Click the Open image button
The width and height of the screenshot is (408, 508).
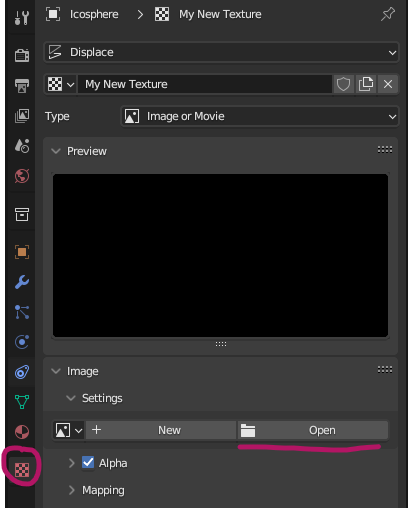pyautogui.click(x=313, y=430)
